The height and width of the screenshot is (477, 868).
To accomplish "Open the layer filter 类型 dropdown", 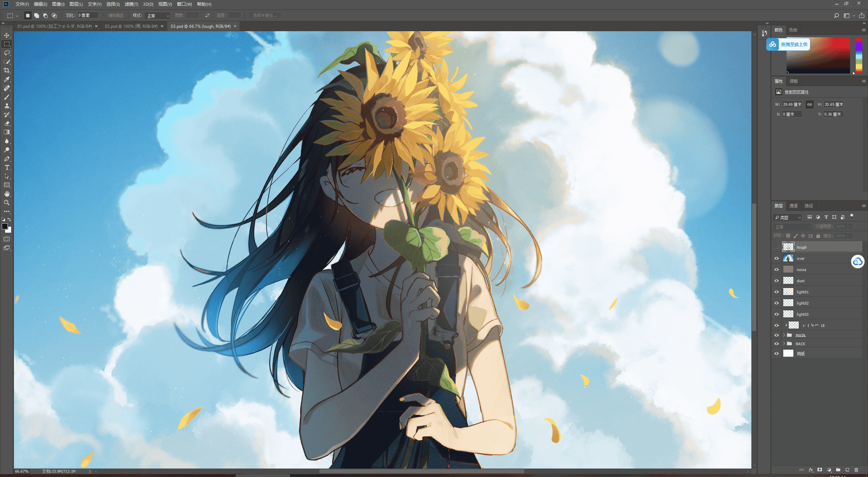I will (x=788, y=217).
